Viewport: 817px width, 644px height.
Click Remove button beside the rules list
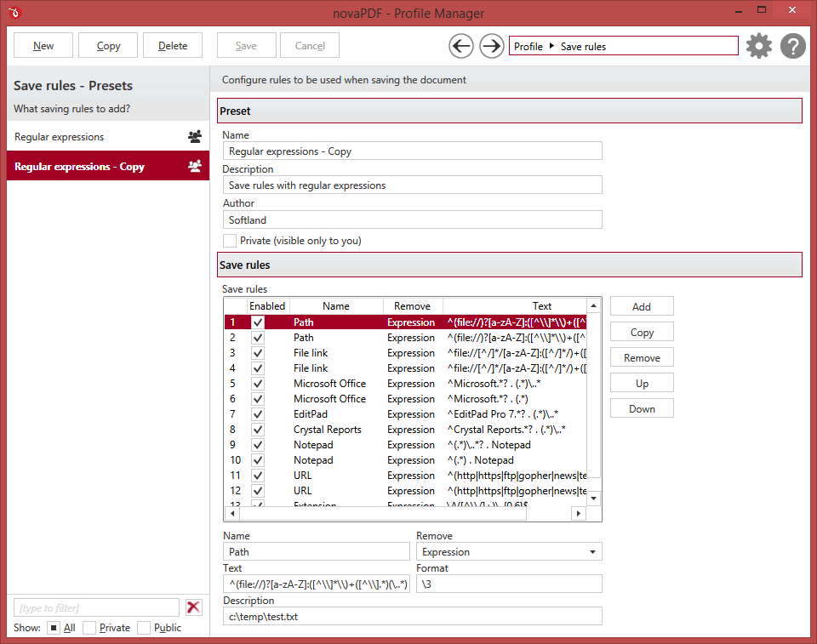[642, 357]
